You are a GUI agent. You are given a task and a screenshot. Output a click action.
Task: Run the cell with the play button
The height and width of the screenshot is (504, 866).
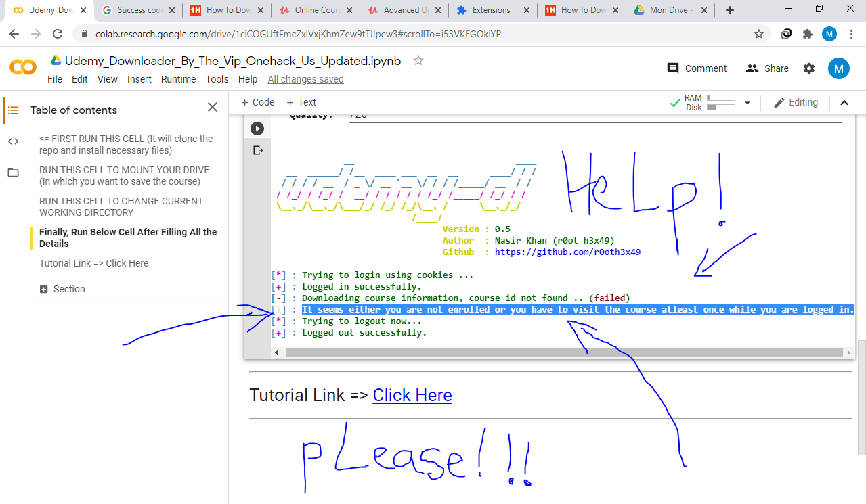[257, 129]
